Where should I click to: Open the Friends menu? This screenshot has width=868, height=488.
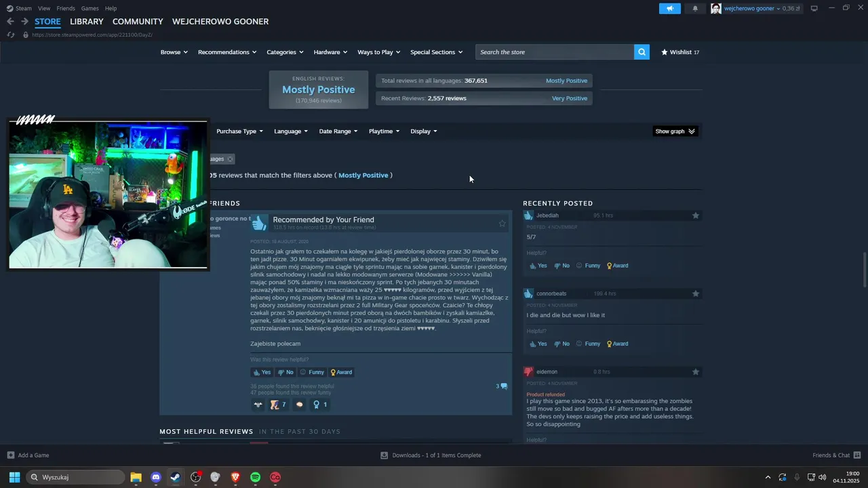tap(66, 8)
